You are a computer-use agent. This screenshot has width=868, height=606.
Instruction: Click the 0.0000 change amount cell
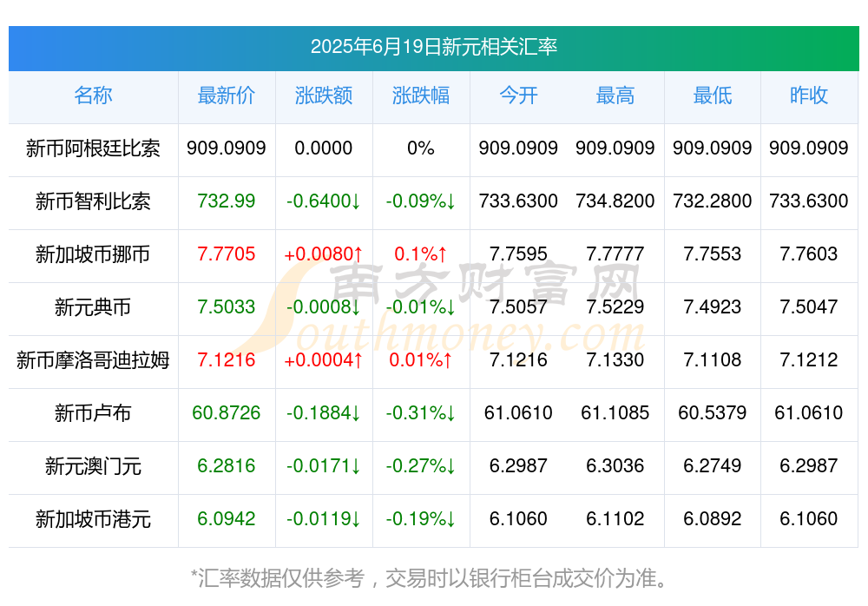pyautogui.click(x=323, y=148)
